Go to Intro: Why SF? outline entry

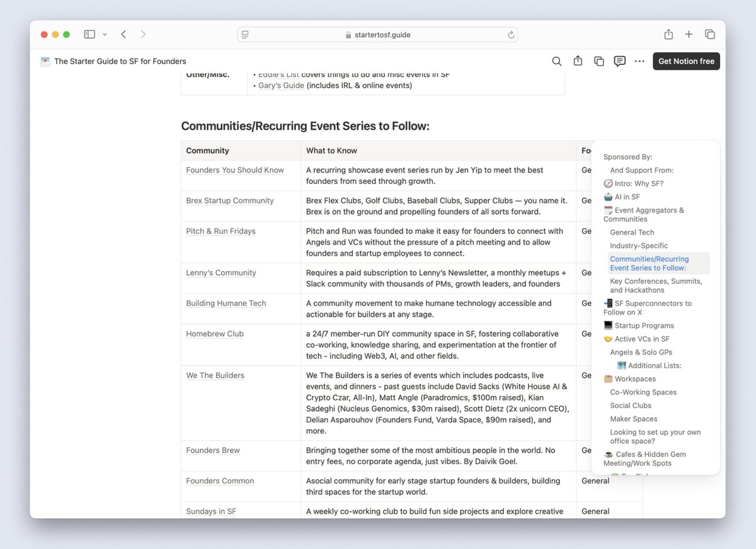(x=633, y=184)
